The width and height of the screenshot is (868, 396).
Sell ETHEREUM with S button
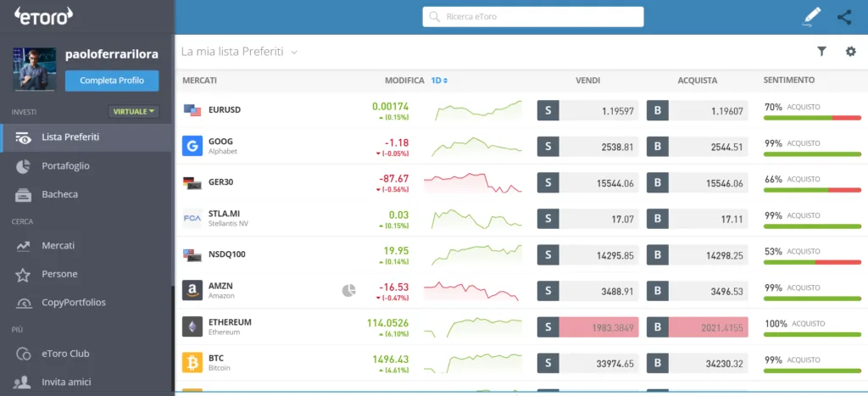point(548,326)
